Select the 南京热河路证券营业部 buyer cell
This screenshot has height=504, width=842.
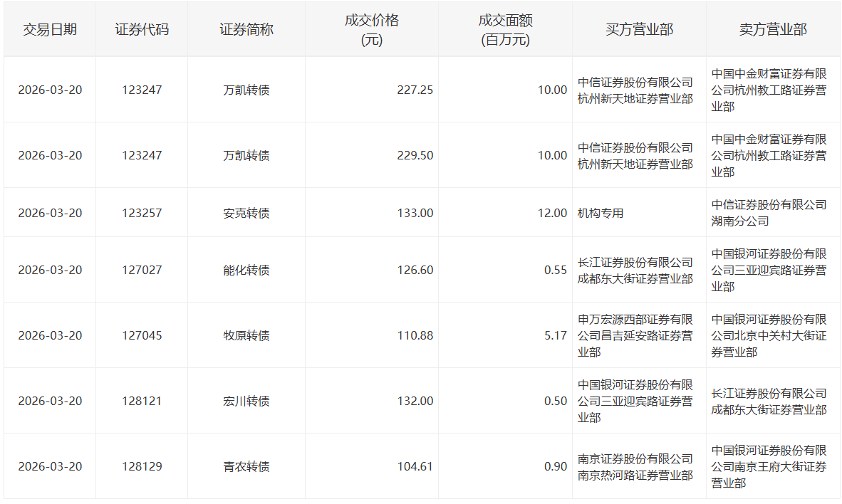tap(635, 467)
